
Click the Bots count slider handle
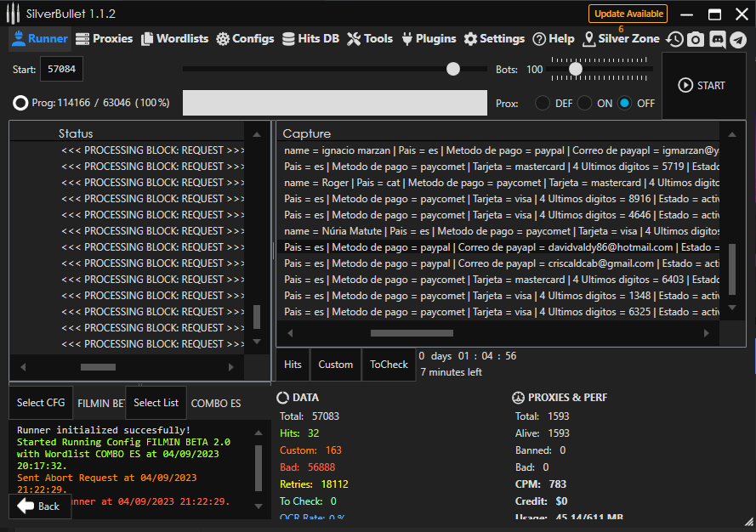575,69
